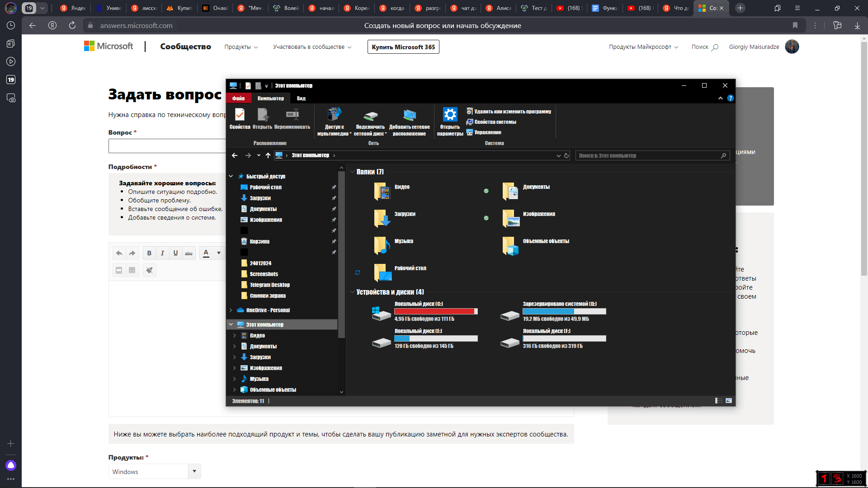Expand Видео under This PC in tree

click(x=235, y=335)
